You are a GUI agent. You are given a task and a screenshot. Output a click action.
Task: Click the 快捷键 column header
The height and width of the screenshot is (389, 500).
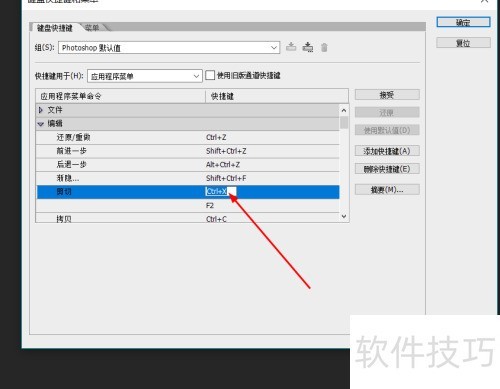pyautogui.click(x=277, y=96)
